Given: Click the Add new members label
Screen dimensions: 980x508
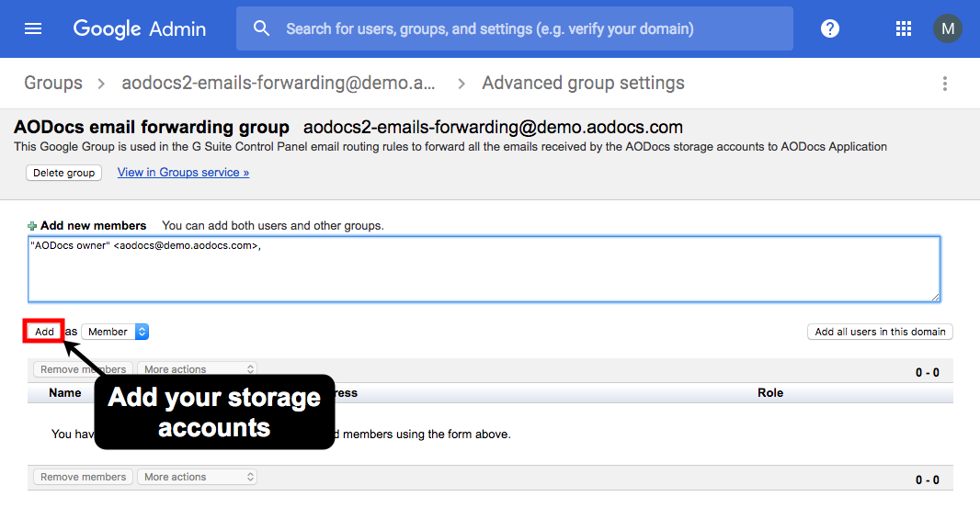Looking at the screenshot, I should (93, 226).
